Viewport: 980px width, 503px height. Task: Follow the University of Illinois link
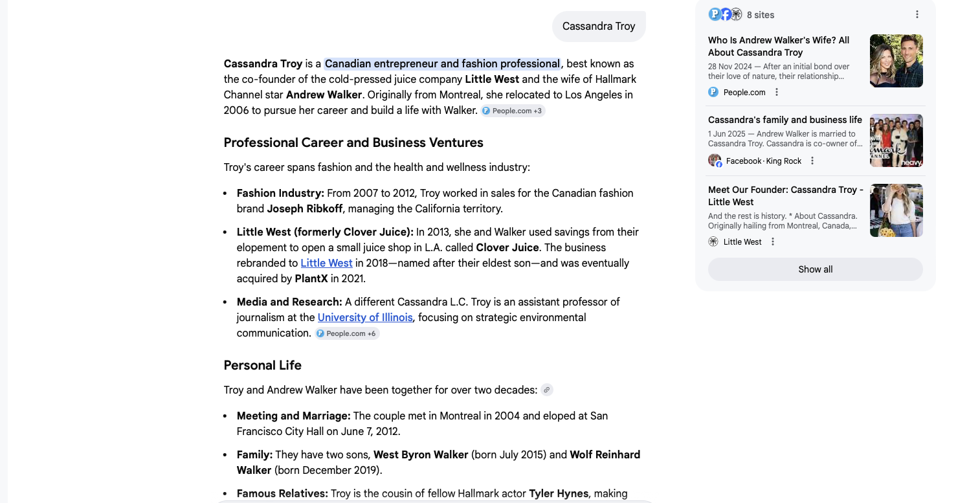(x=365, y=317)
